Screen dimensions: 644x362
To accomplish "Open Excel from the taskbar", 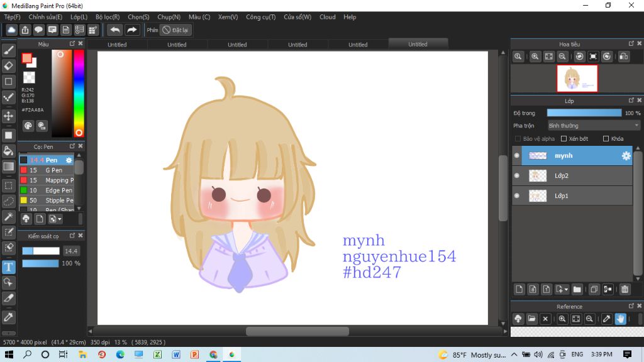I will click(157, 354).
